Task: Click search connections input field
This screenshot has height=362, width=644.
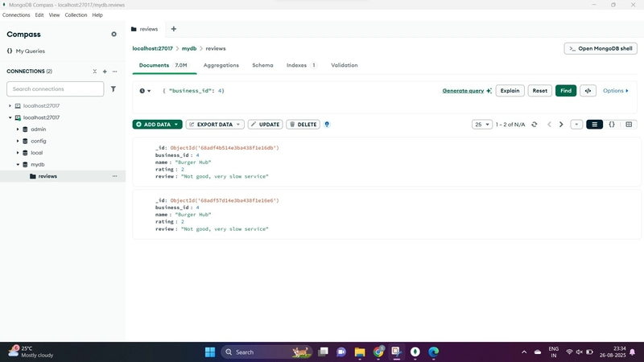Action: coord(55,88)
